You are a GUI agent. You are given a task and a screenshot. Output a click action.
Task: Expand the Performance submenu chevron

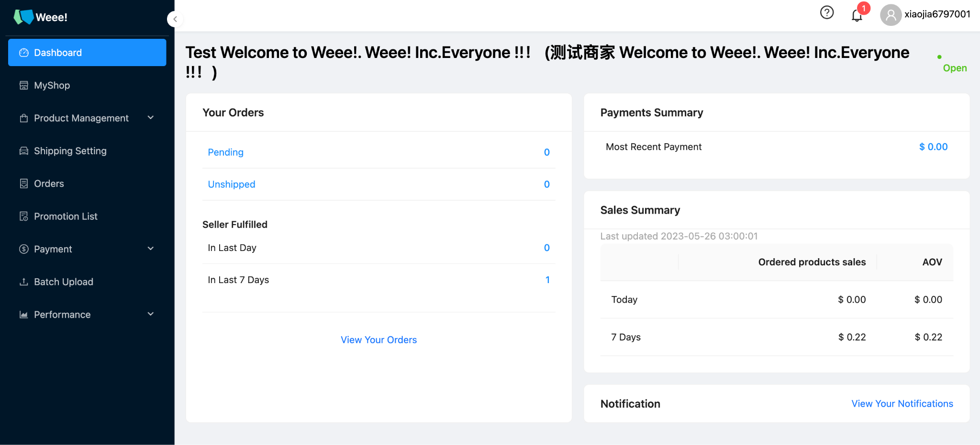tap(151, 314)
